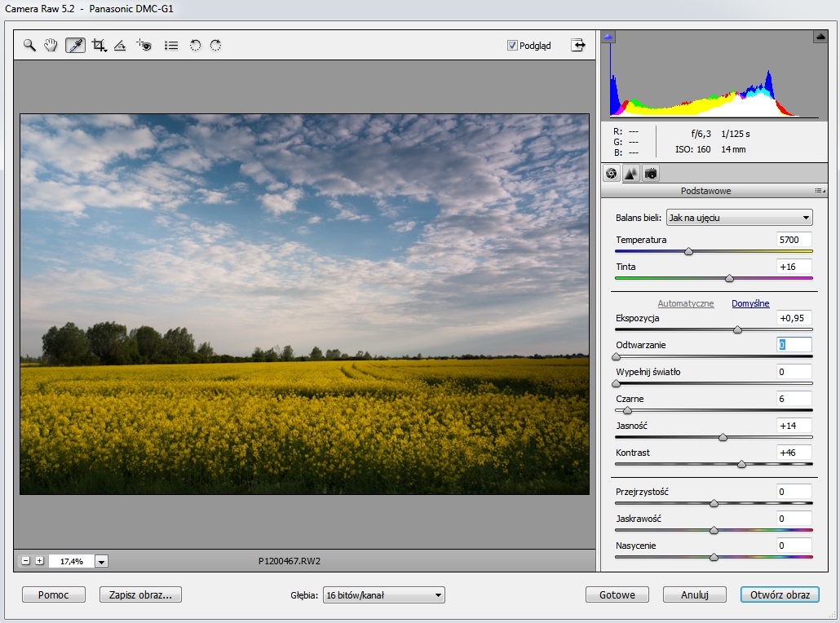Uncheck the Podgląd preview checkbox

(512, 46)
